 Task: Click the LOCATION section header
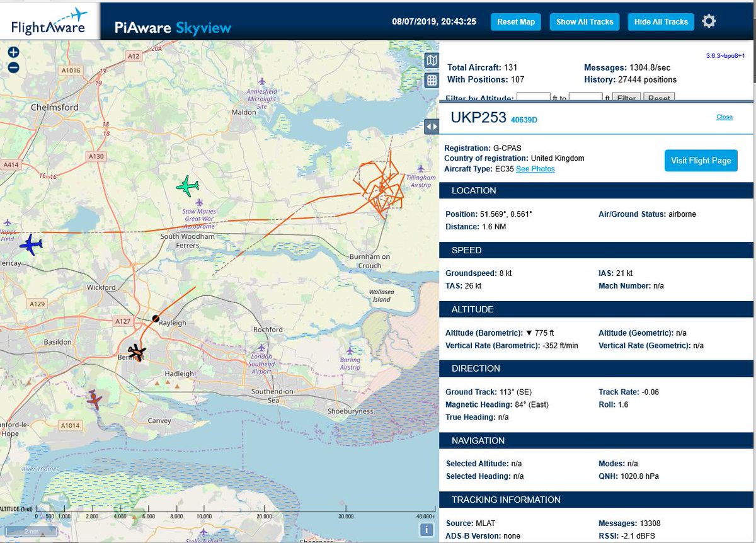[x=597, y=191]
